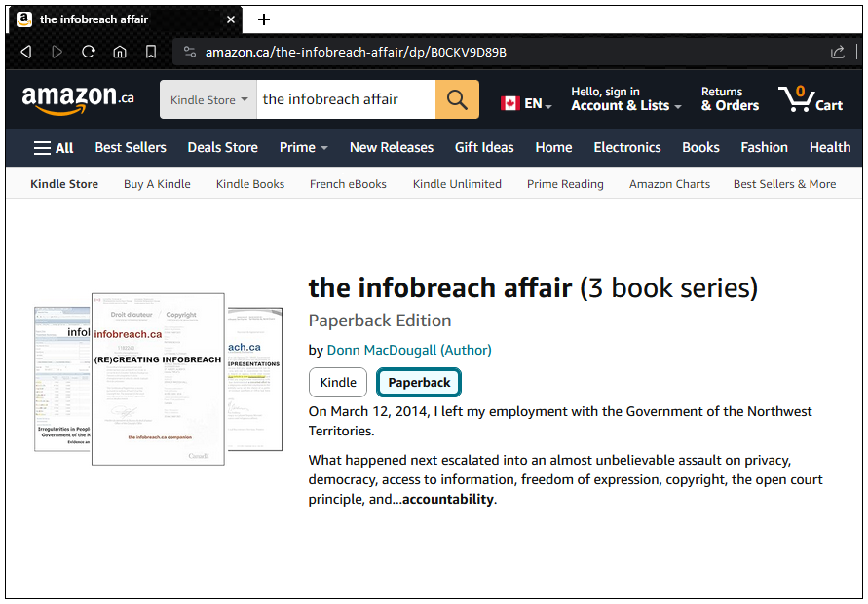The height and width of the screenshot is (604, 868).
Task: Open the EN language dropdown
Action: click(x=538, y=103)
